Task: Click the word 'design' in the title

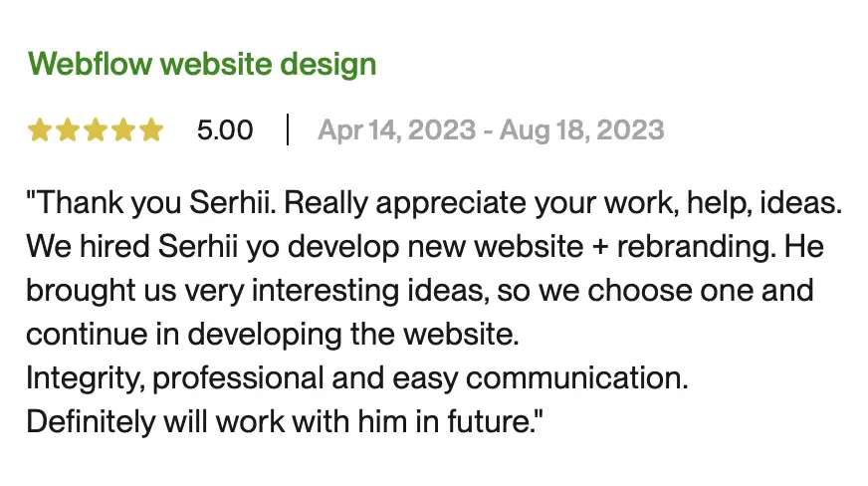Action: click(328, 65)
